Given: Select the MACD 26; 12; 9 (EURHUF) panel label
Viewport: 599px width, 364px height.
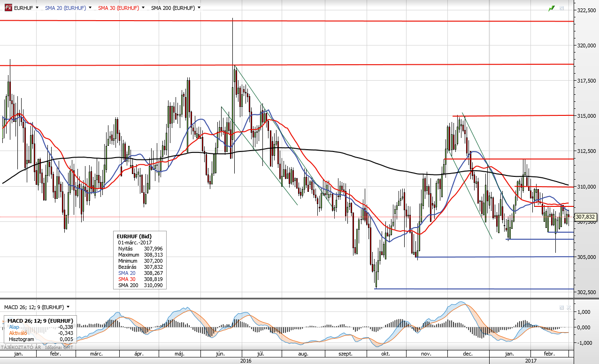Looking at the screenshot, I should point(34,307).
